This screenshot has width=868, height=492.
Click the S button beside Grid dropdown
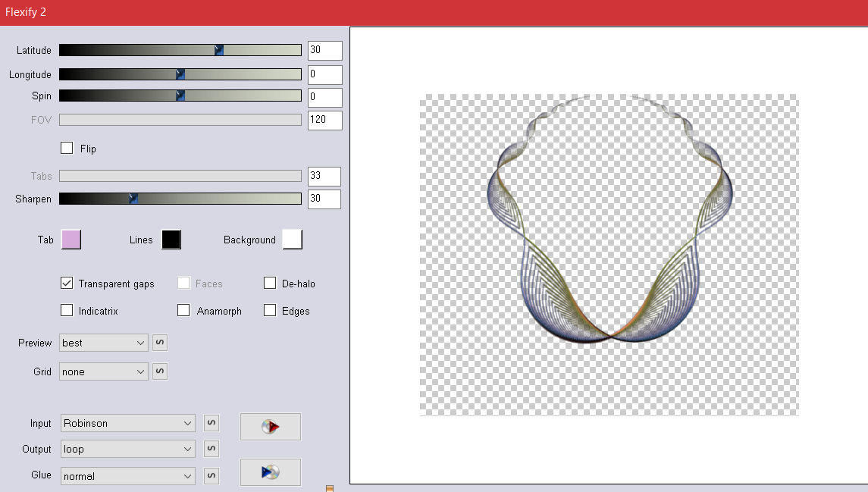click(x=160, y=371)
